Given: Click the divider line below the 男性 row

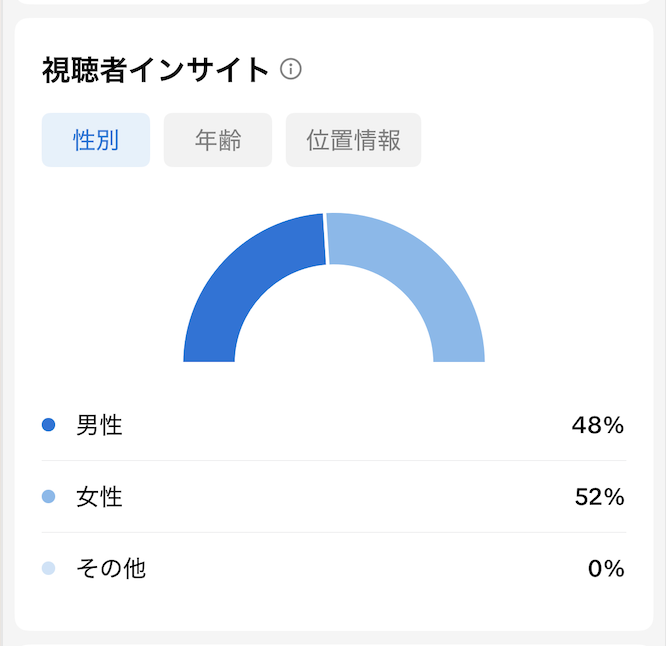Looking at the screenshot, I should pyautogui.click(x=334, y=460).
